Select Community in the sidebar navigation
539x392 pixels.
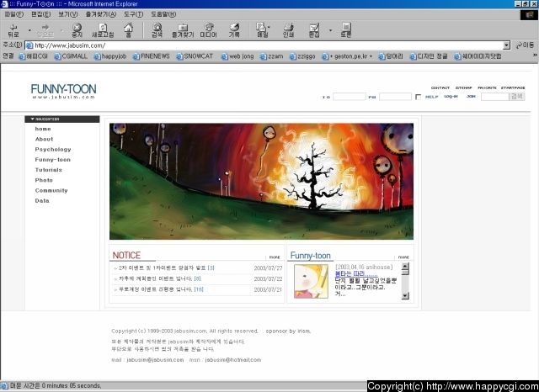51,190
